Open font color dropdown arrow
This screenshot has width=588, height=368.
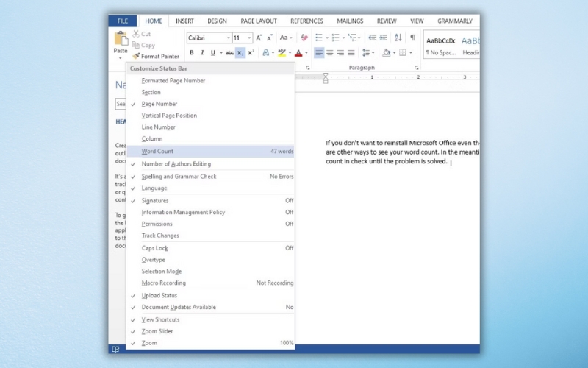[306, 52]
